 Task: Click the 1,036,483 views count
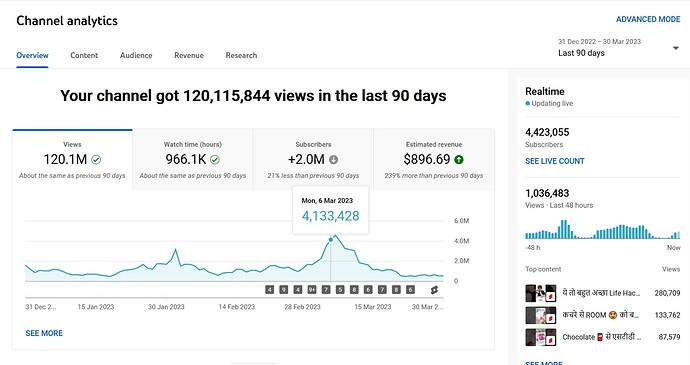[x=547, y=193]
